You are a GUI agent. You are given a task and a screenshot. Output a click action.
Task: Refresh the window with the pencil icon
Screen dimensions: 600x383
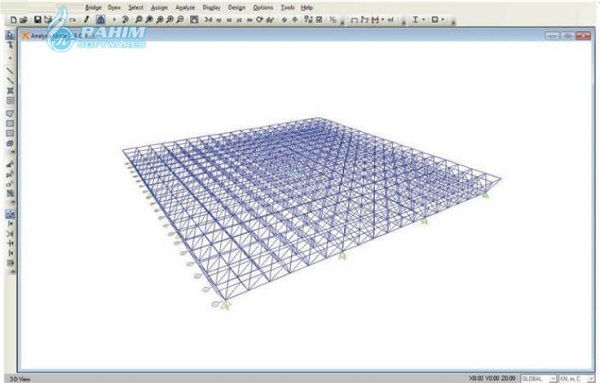[86, 20]
